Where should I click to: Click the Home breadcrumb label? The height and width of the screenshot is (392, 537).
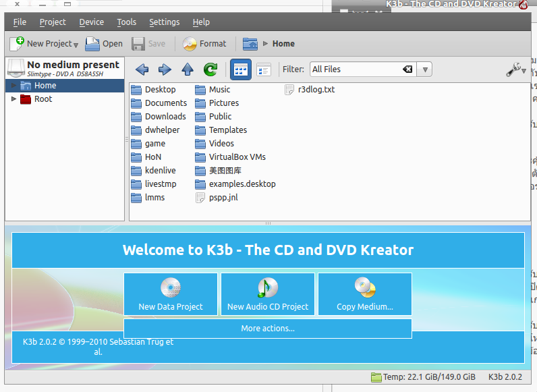[x=283, y=43]
